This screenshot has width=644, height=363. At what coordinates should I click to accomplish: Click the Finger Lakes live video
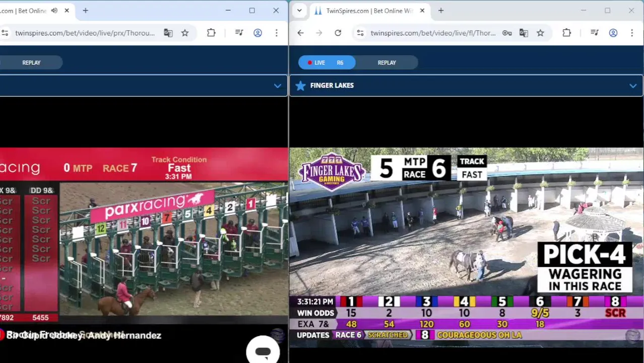click(466, 247)
